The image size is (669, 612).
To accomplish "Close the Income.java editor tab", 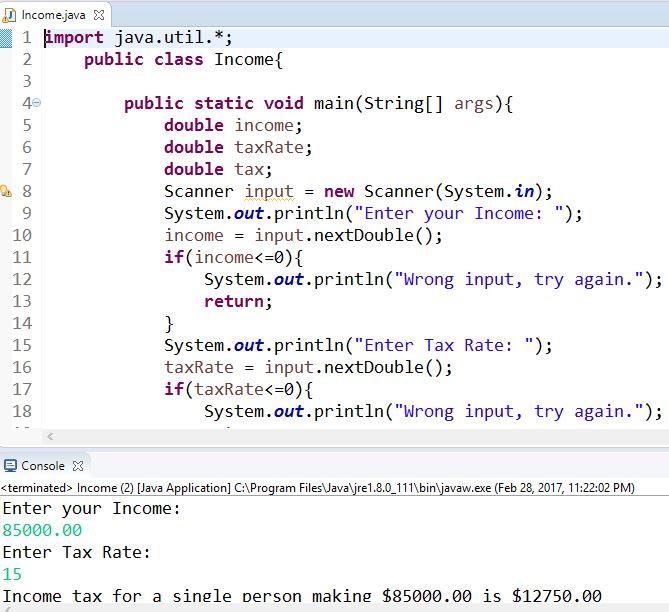I will [x=99, y=15].
